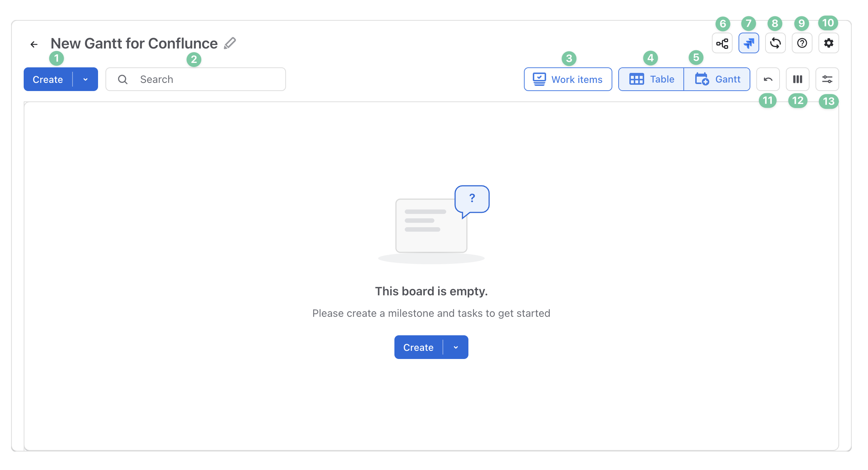Open the Work items panel
This screenshot has width=868, height=470.
point(568,79)
